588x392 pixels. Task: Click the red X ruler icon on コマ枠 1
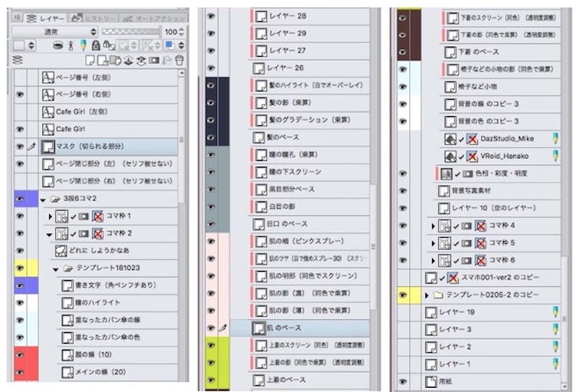[x=98, y=216]
